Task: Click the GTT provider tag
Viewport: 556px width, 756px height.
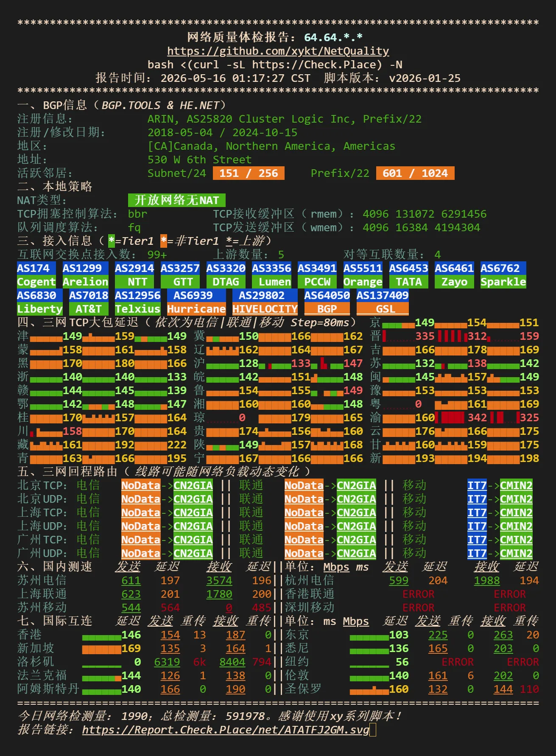Action: pyautogui.click(x=180, y=282)
